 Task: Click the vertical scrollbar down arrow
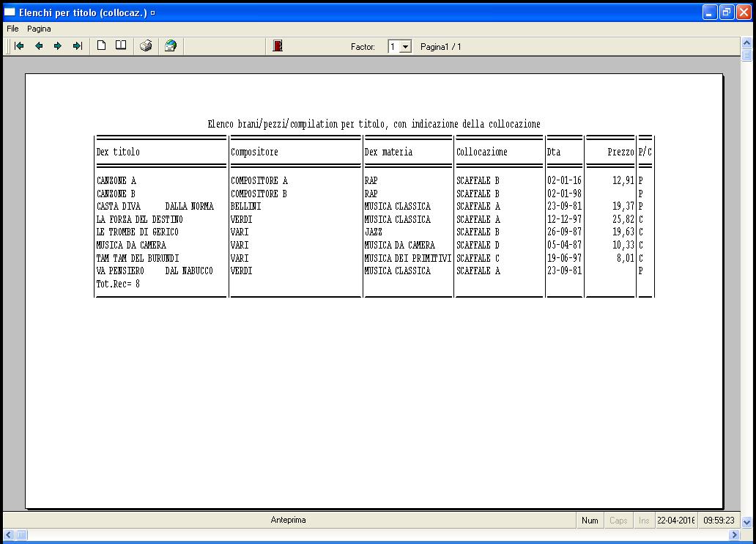click(746, 522)
